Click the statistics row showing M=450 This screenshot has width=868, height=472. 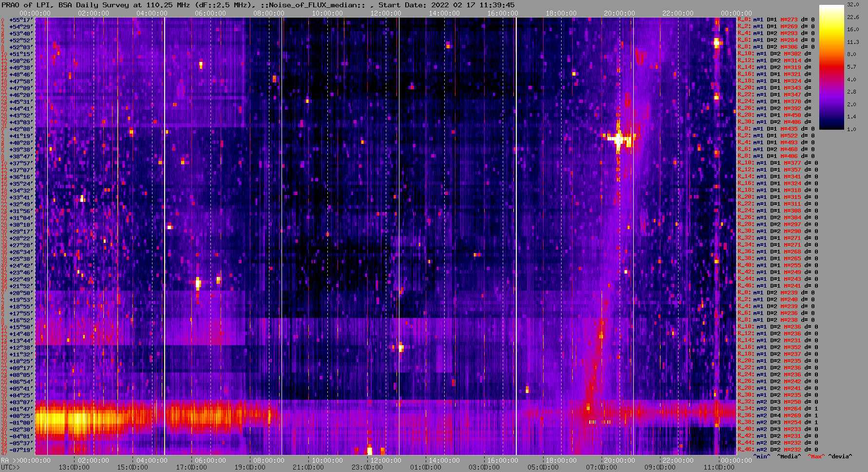coord(774,116)
